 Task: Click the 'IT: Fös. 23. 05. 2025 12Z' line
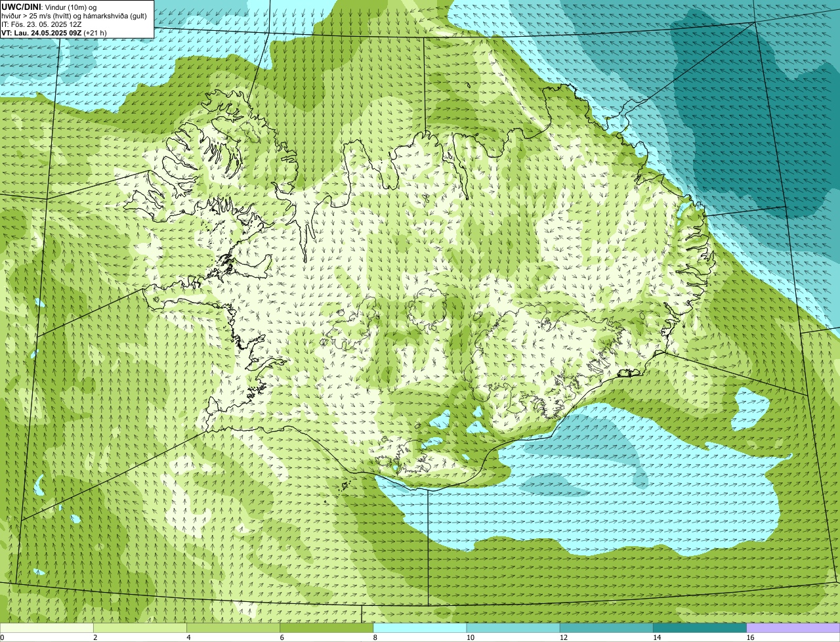pyautogui.click(x=41, y=24)
